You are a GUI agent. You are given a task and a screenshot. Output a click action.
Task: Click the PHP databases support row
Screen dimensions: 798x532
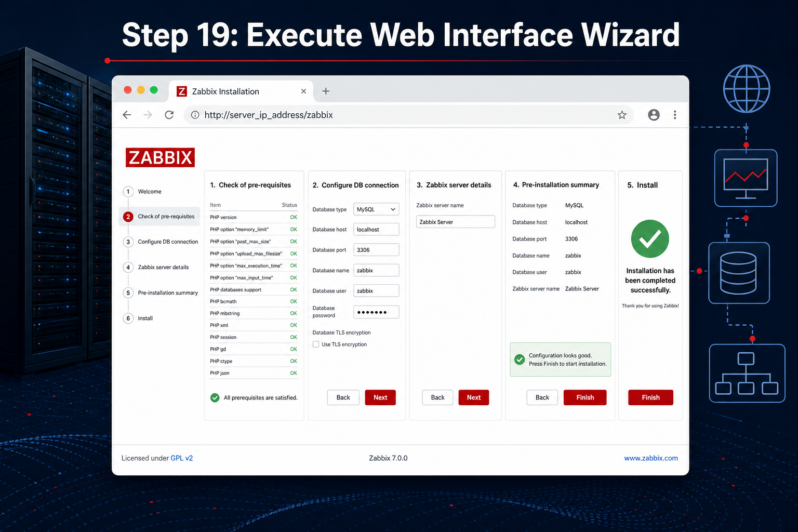(254, 290)
